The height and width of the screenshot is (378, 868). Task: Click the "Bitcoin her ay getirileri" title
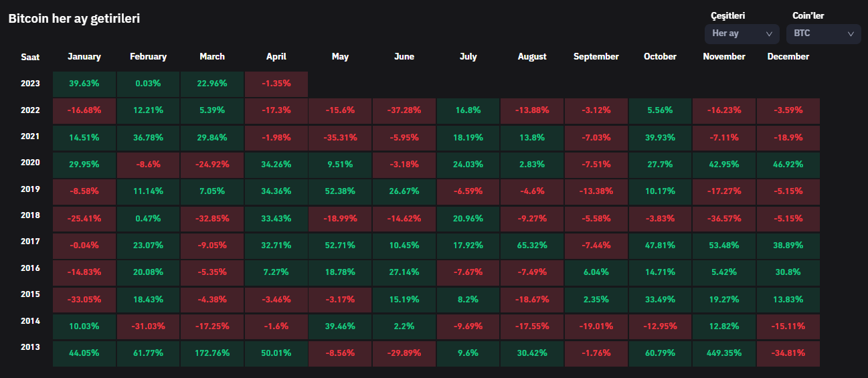(x=74, y=19)
